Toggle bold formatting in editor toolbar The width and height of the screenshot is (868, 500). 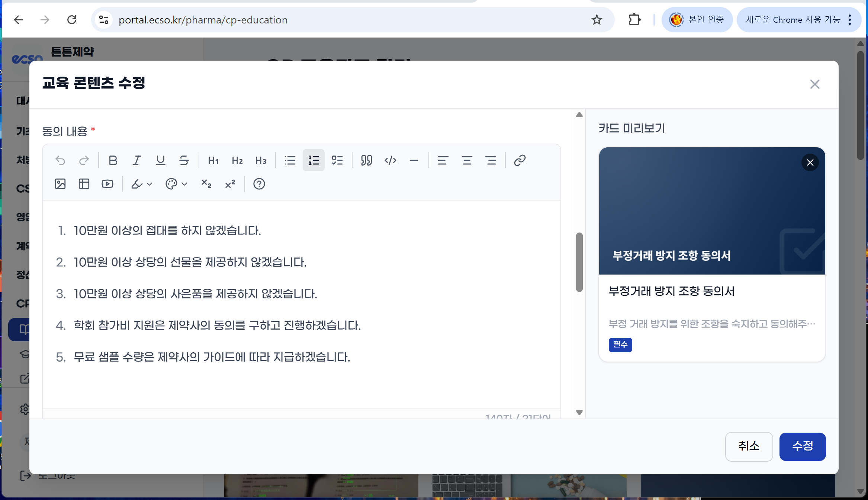pyautogui.click(x=113, y=160)
